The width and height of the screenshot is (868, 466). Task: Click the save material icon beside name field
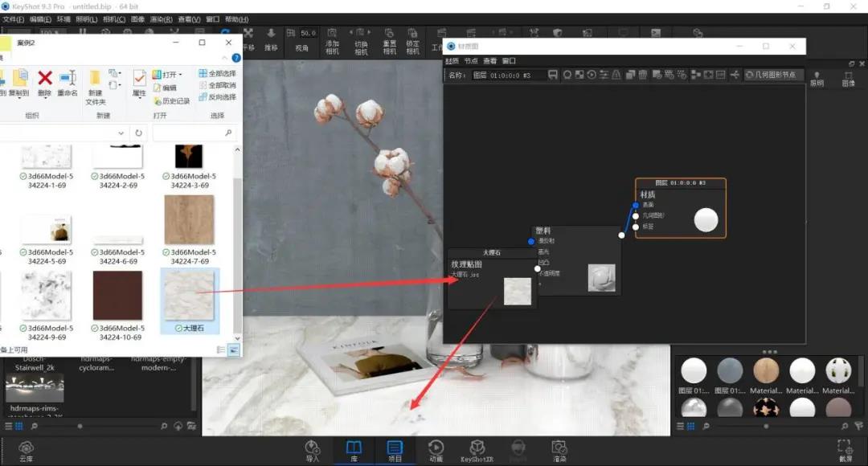(x=552, y=75)
